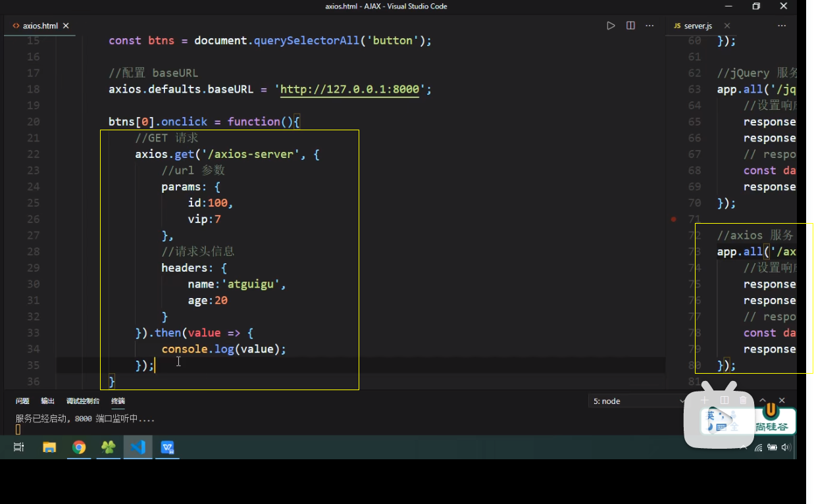Switch to Google Chrome in the taskbar

coord(79,447)
